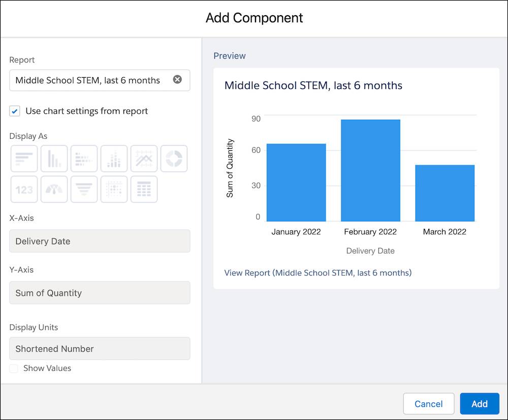Cancel adding the component

coord(428,404)
